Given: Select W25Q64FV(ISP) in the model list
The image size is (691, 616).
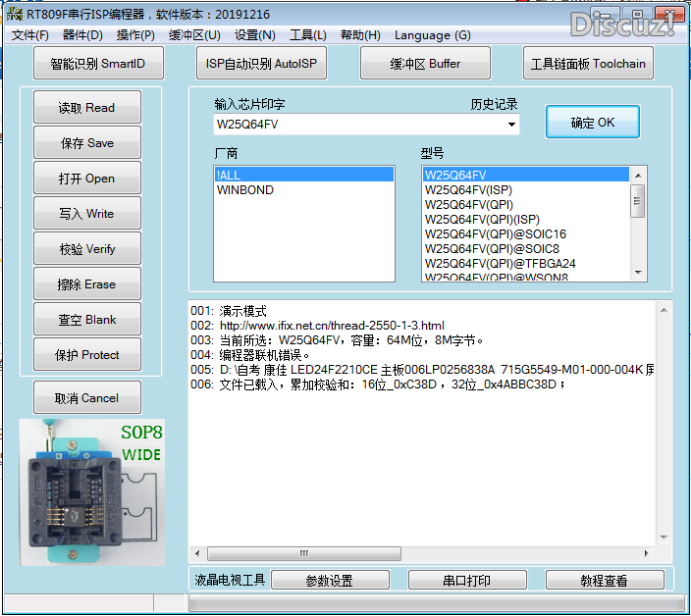Looking at the screenshot, I should coord(468,190).
